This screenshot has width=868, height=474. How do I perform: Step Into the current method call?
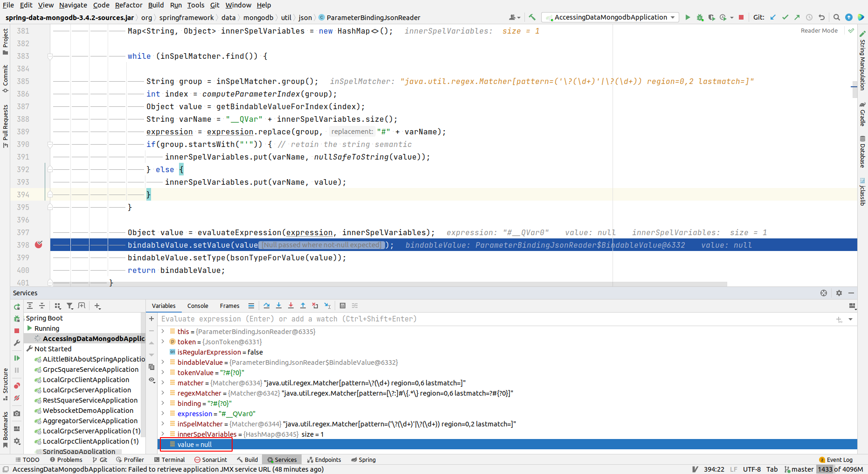[279, 306]
